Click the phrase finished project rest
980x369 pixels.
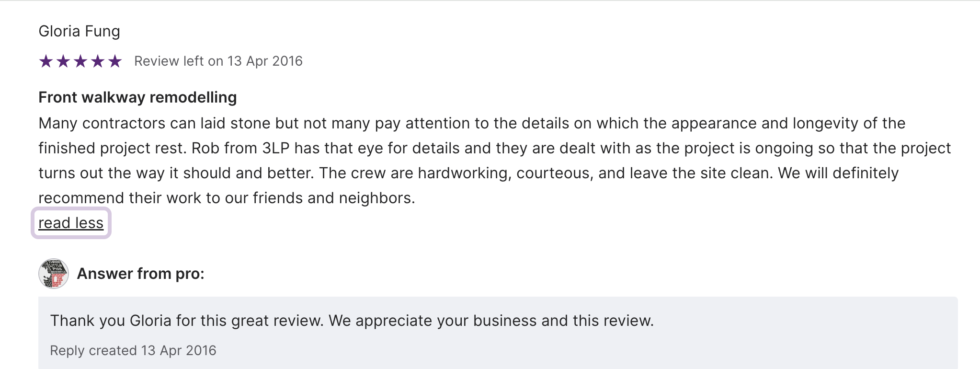[111, 148]
